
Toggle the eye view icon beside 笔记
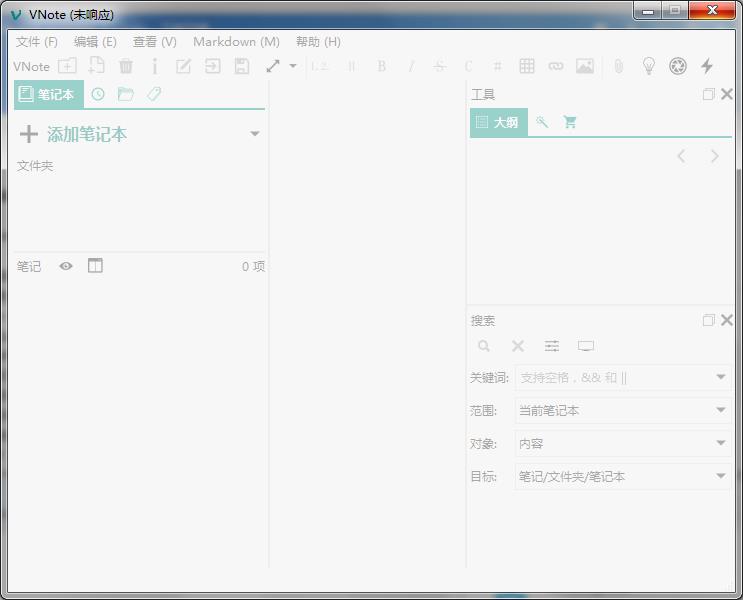tap(66, 266)
